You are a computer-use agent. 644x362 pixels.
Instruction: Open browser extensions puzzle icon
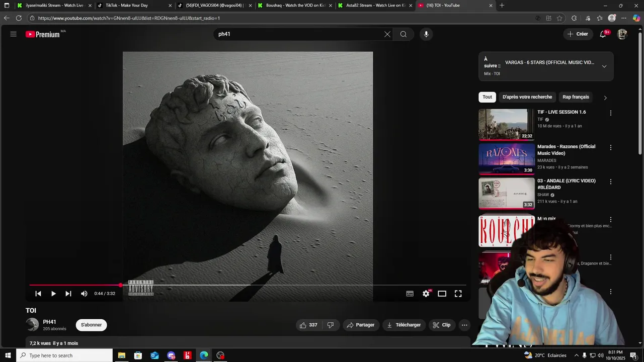pos(574,18)
